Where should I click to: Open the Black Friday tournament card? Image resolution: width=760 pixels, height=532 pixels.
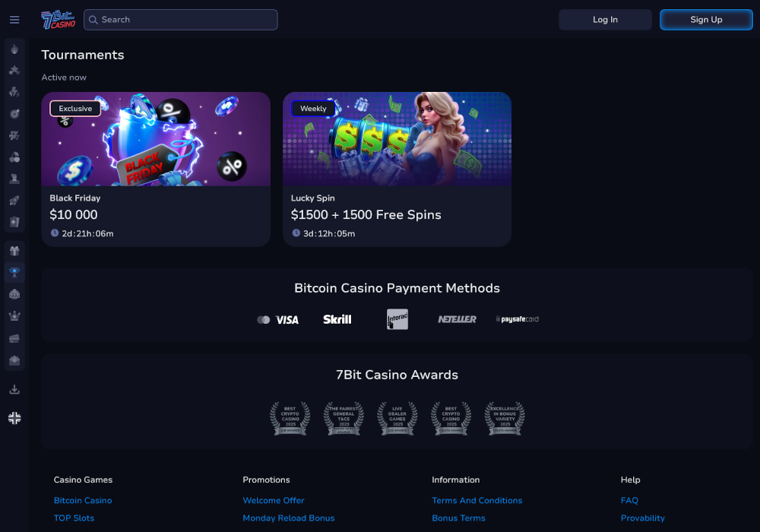coord(156,169)
